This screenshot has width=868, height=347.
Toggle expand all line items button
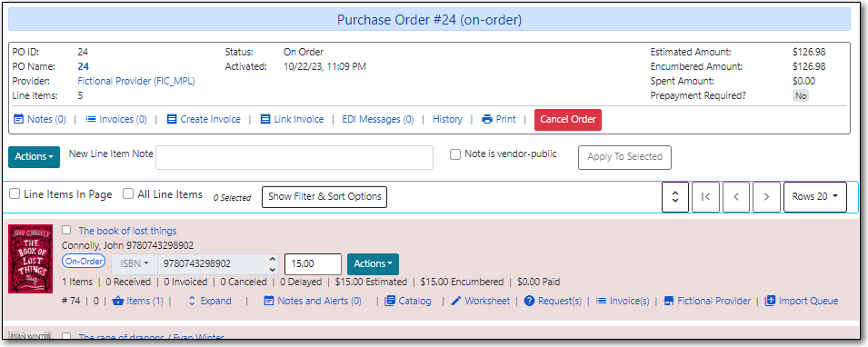pos(675,197)
